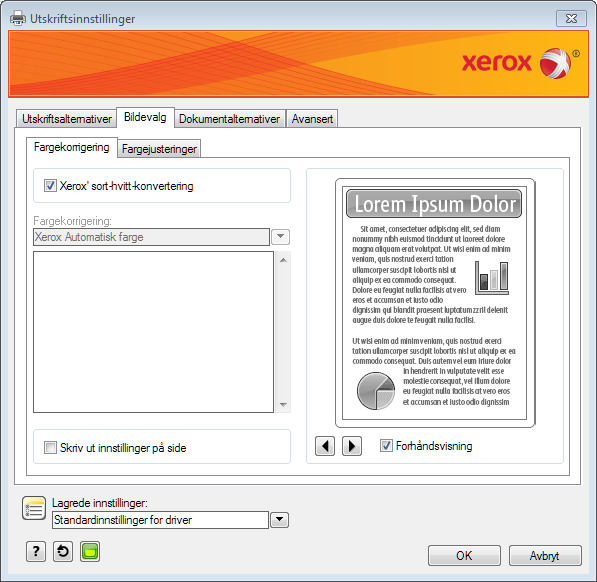The width and height of the screenshot is (597, 582).
Task: Confirm settings with the OK button
Action: 464,555
